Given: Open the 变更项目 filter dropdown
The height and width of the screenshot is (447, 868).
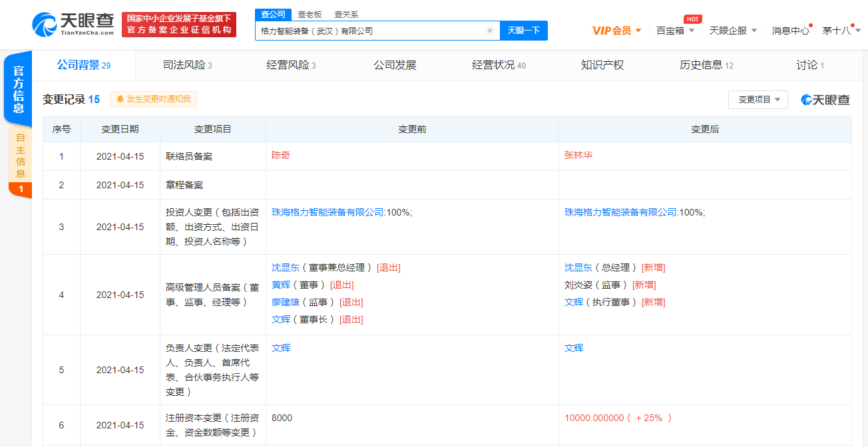Looking at the screenshot, I should coord(758,99).
